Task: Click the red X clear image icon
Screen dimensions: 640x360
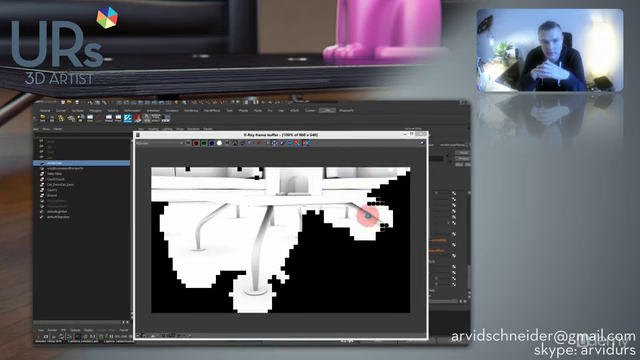Action: click(x=258, y=143)
